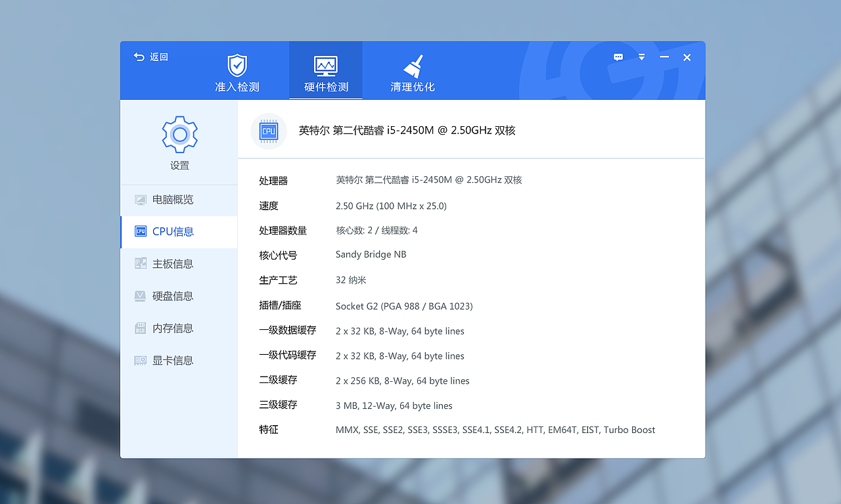Click the value 2.50 GHz (100 MHz x 25.0)
The height and width of the screenshot is (504, 841).
[x=391, y=206]
